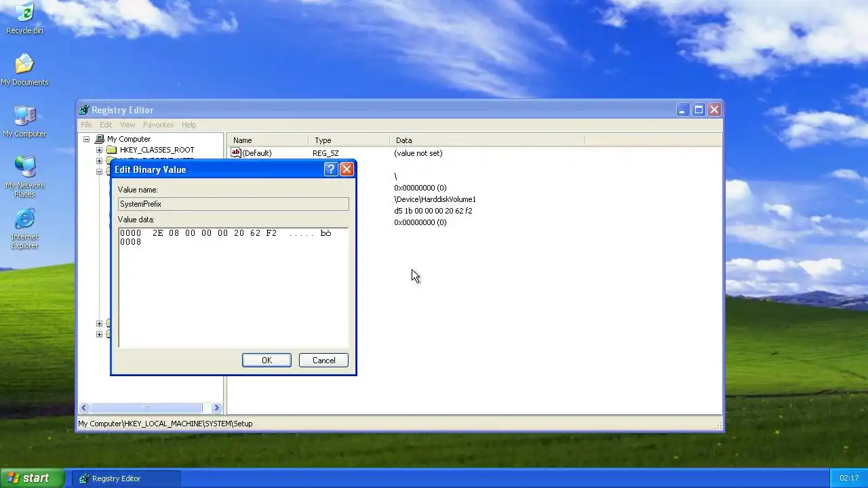Click the tree pane scroll left arrow
Image resolution: width=868 pixels, height=488 pixels.
click(84, 408)
